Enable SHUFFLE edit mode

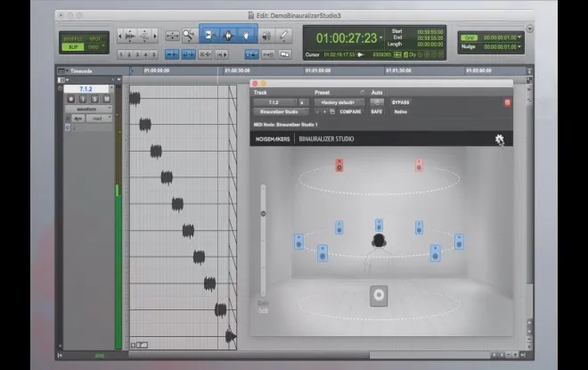click(73, 38)
